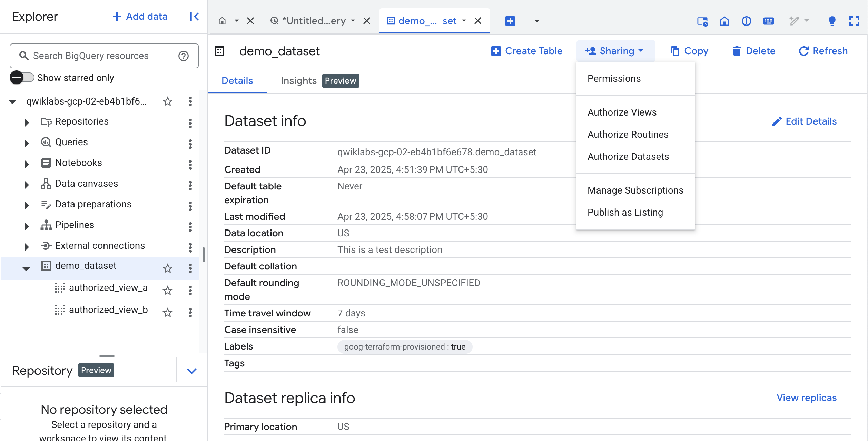This screenshot has height=441, width=868.
Task: Open actions menu for authorized_view_b
Action: (190, 312)
